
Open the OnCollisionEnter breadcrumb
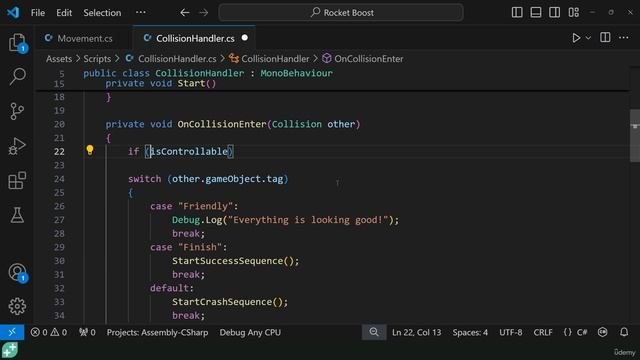[x=363, y=59]
